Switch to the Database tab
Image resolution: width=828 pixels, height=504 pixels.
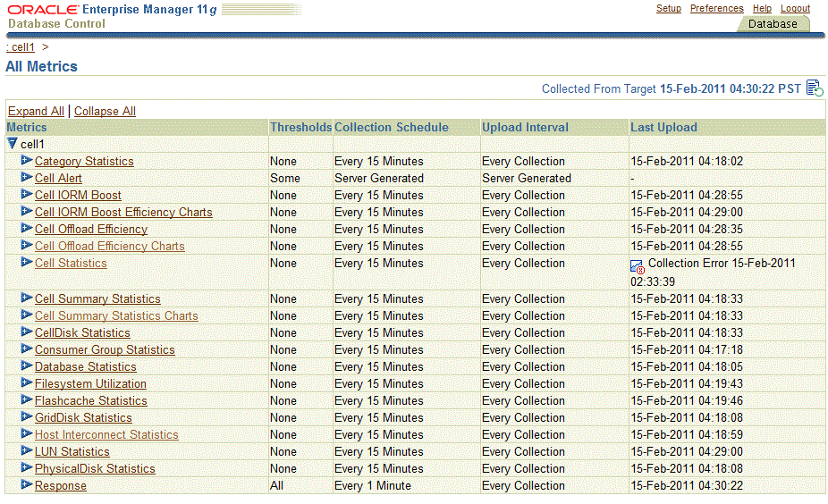(x=773, y=24)
